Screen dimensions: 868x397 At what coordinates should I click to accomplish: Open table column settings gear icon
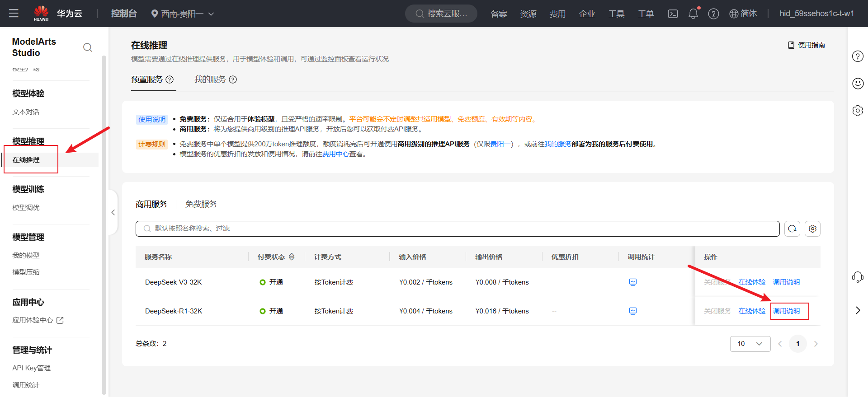[812, 229]
